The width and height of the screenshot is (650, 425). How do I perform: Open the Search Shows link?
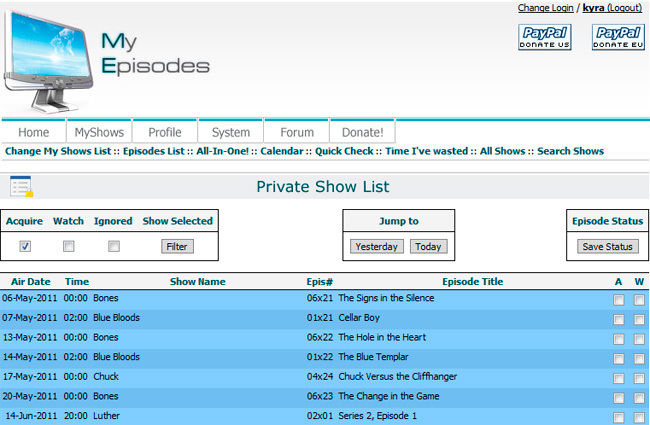pos(570,151)
